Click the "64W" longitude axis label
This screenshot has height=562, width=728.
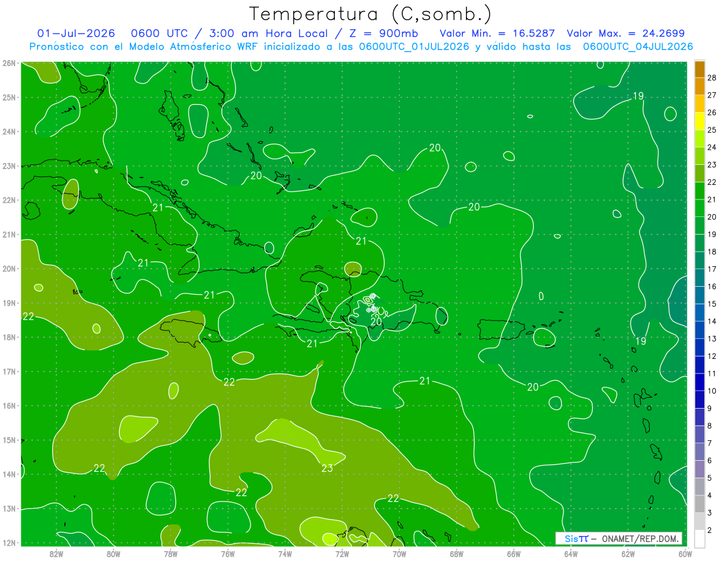571,553
